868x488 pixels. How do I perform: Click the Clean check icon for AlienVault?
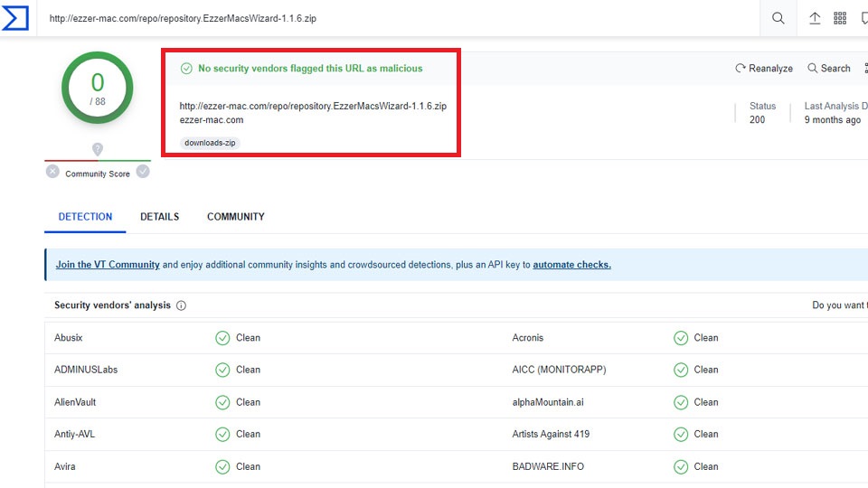(x=222, y=402)
